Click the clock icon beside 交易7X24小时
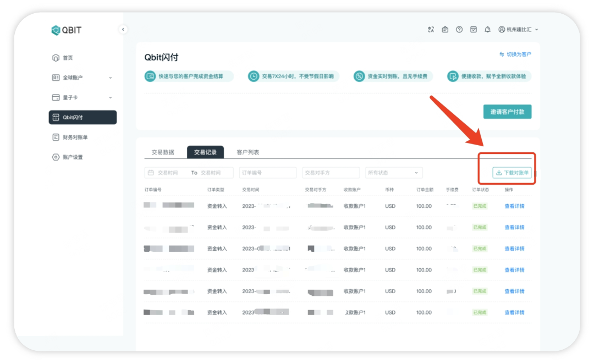This screenshot has width=594, height=364. coord(254,76)
